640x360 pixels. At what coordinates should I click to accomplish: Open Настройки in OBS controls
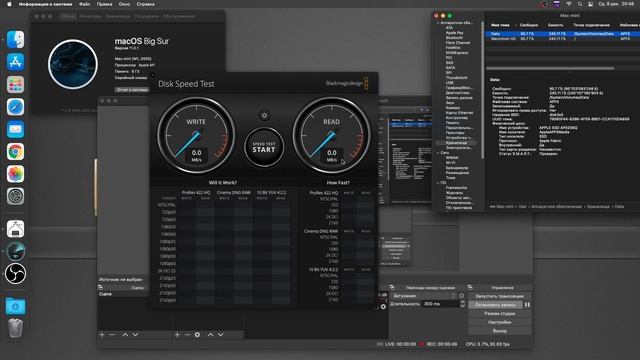499,322
